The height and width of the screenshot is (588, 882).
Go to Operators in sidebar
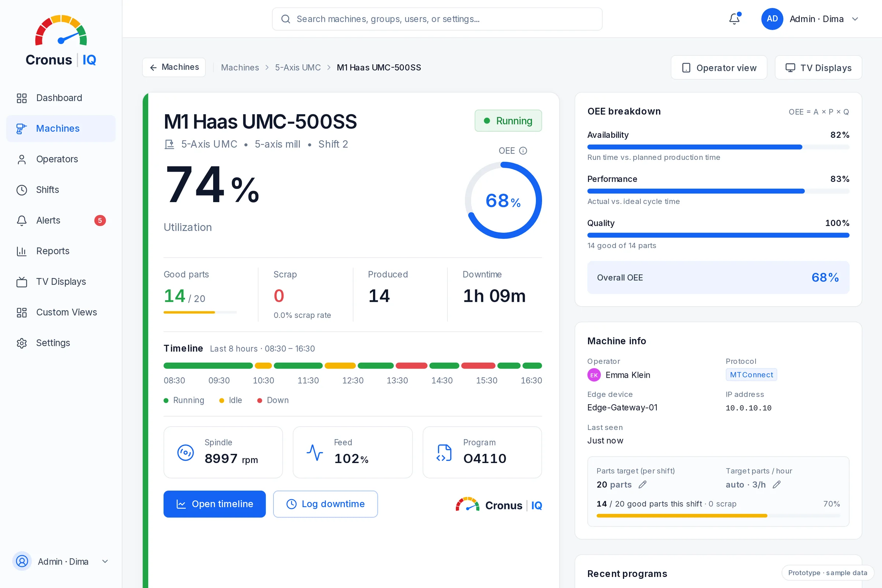(61, 159)
